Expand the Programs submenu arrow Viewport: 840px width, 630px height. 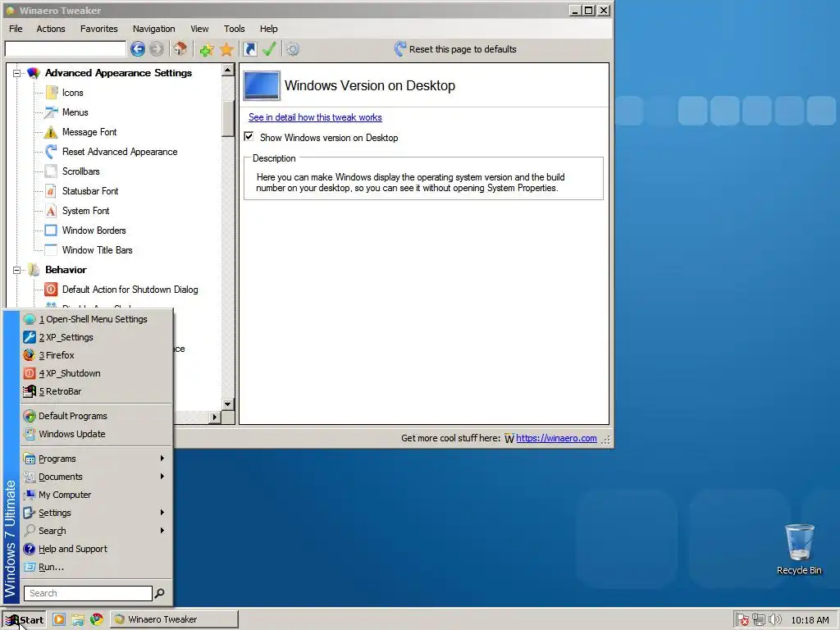(162, 459)
